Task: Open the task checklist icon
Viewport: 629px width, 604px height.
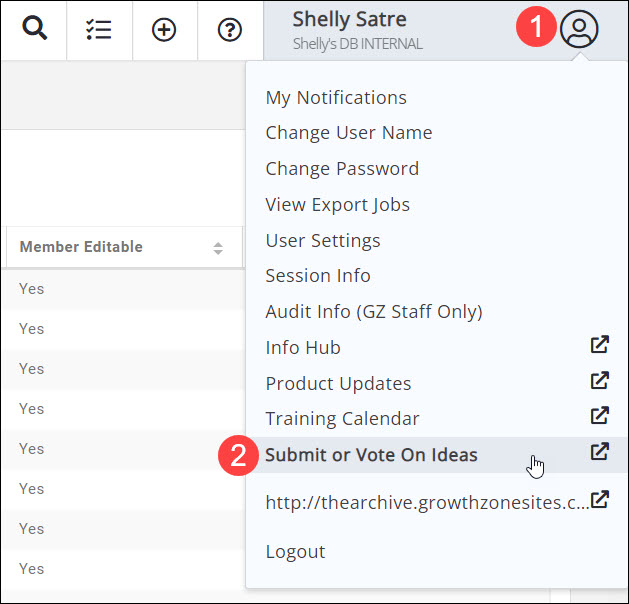Action: click(99, 29)
